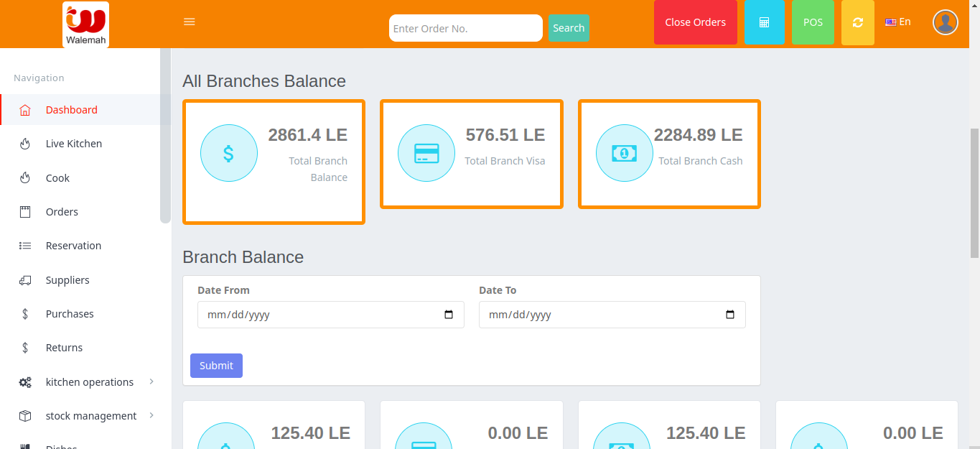Click the yellow refresh icon button
This screenshot has height=449, width=980.
pos(858,22)
